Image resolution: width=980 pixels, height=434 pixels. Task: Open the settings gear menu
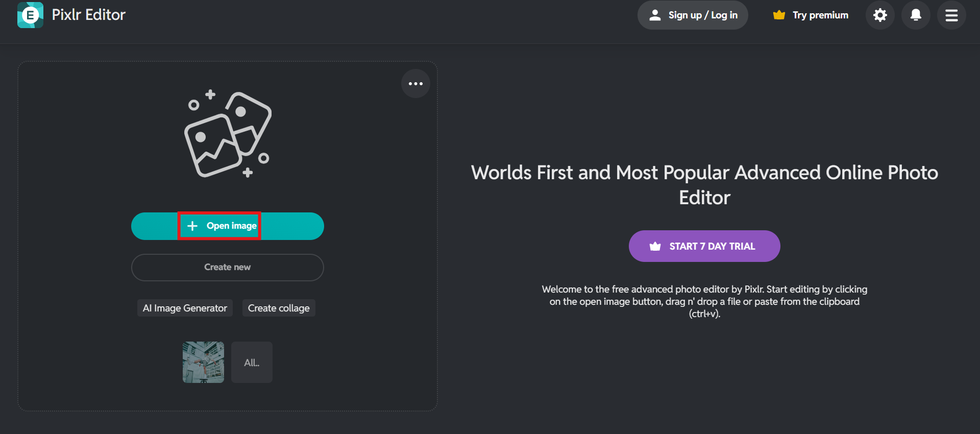pyautogui.click(x=880, y=15)
